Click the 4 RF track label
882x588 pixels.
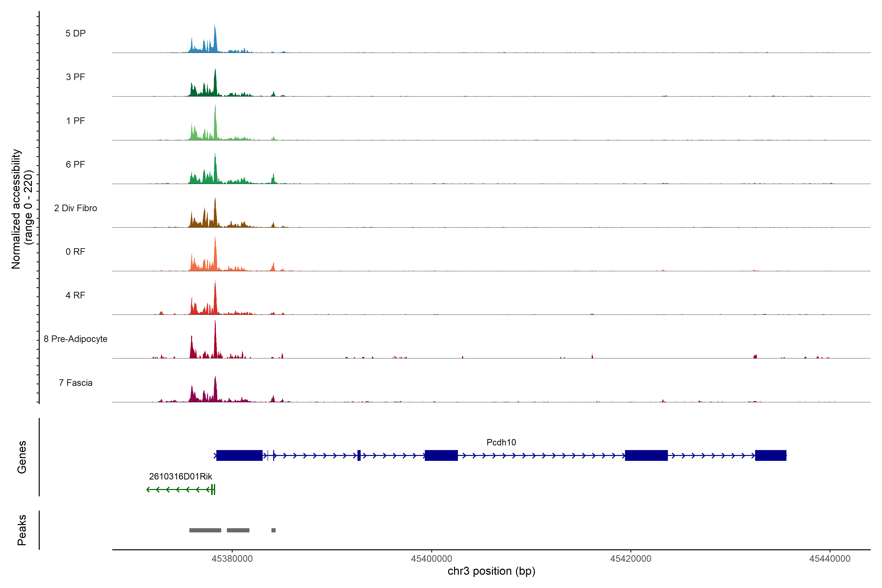tap(75, 295)
